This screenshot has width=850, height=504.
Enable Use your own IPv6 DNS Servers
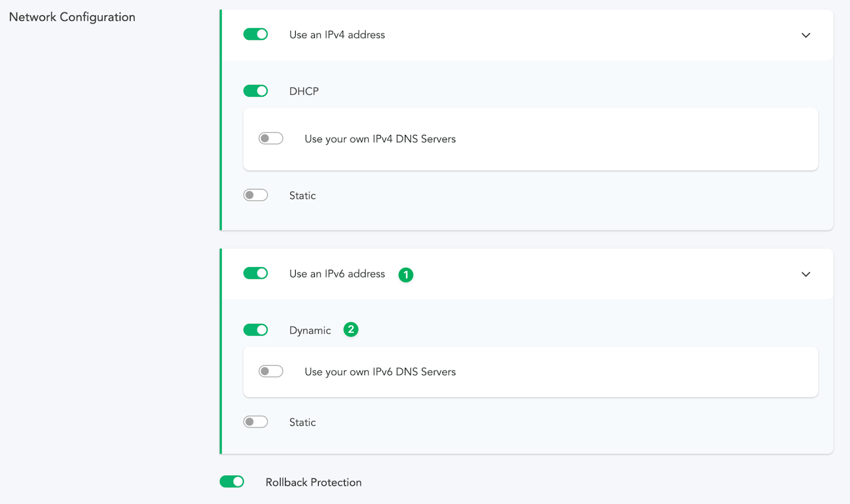pyautogui.click(x=271, y=371)
